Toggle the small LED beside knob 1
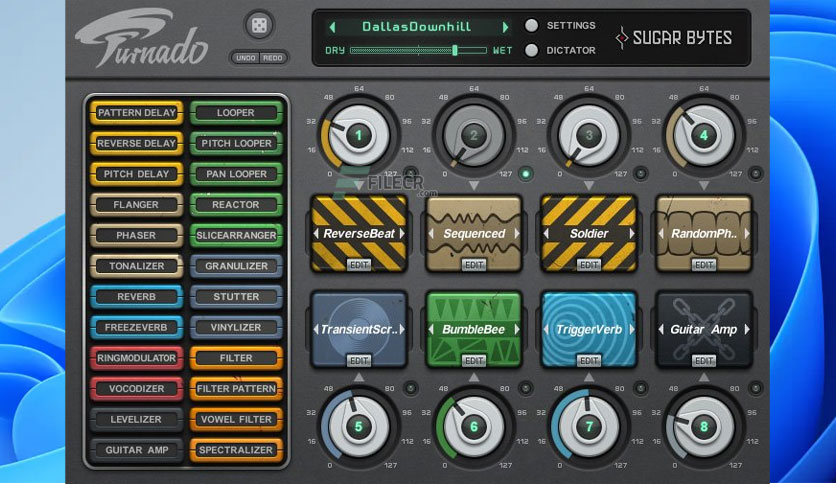 pos(411,173)
